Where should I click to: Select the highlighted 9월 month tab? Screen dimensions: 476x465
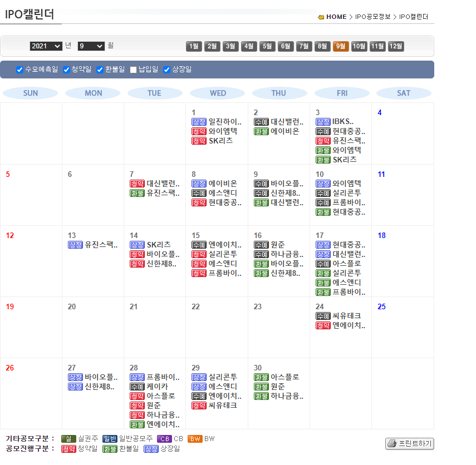(x=341, y=46)
